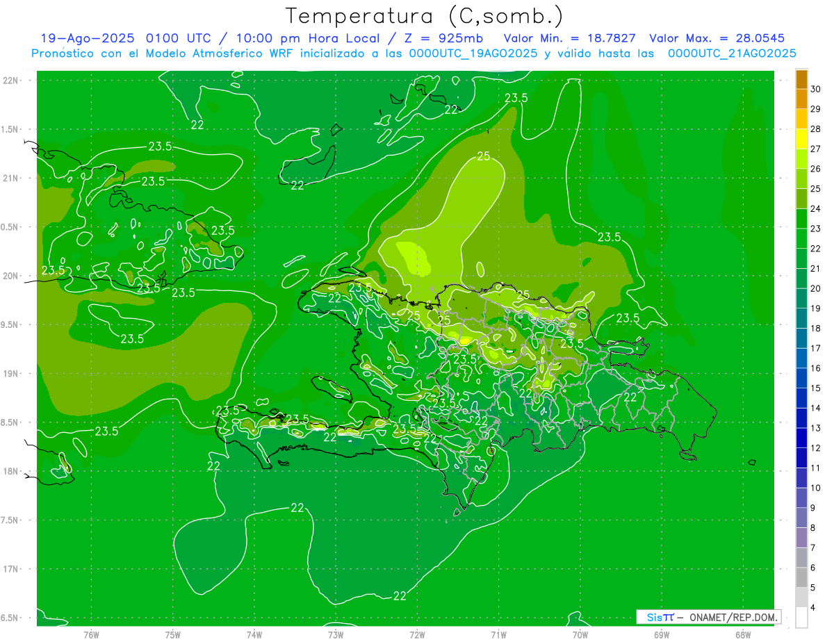Click the legend value '20'
This screenshot has height=644, width=834.
[x=816, y=288]
